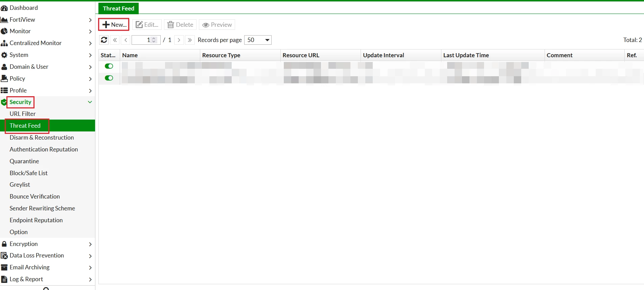The image size is (644, 290).
Task: Expand the FortiView menu chevron
Action: 90,20
